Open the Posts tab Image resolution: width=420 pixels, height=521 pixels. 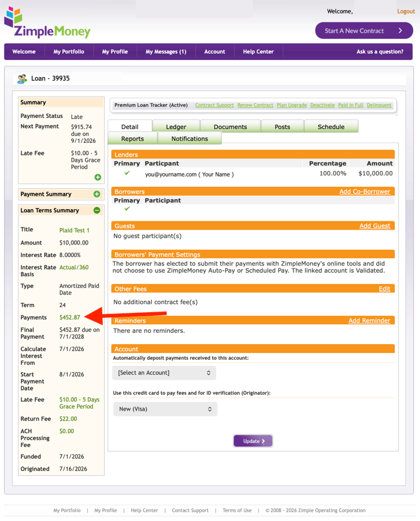pyautogui.click(x=283, y=127)
